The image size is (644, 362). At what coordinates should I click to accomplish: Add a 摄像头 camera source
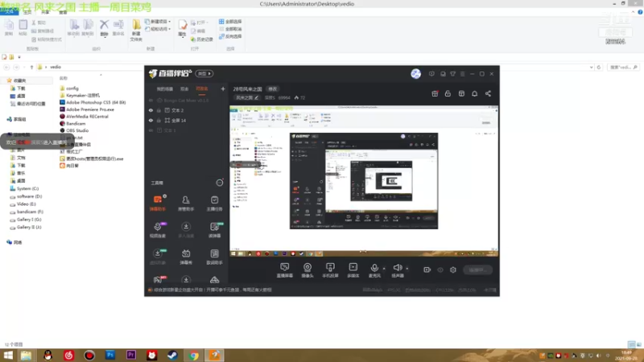tap(308, 270)
